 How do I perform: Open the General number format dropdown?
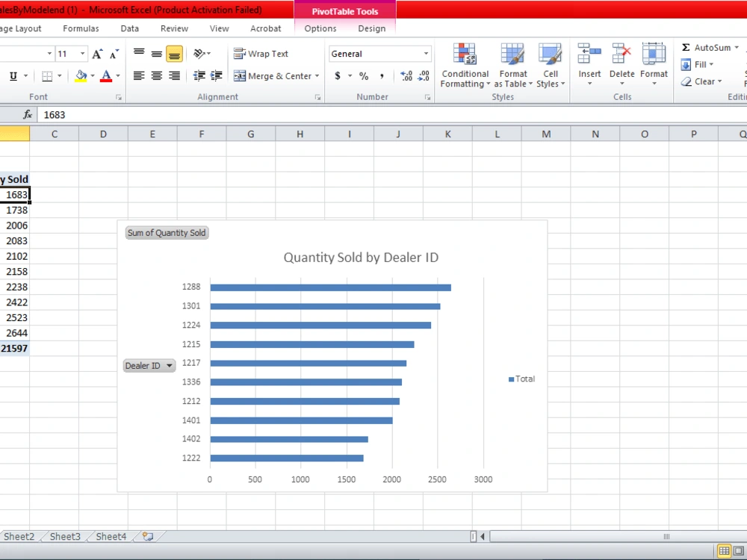pos(428,54)
